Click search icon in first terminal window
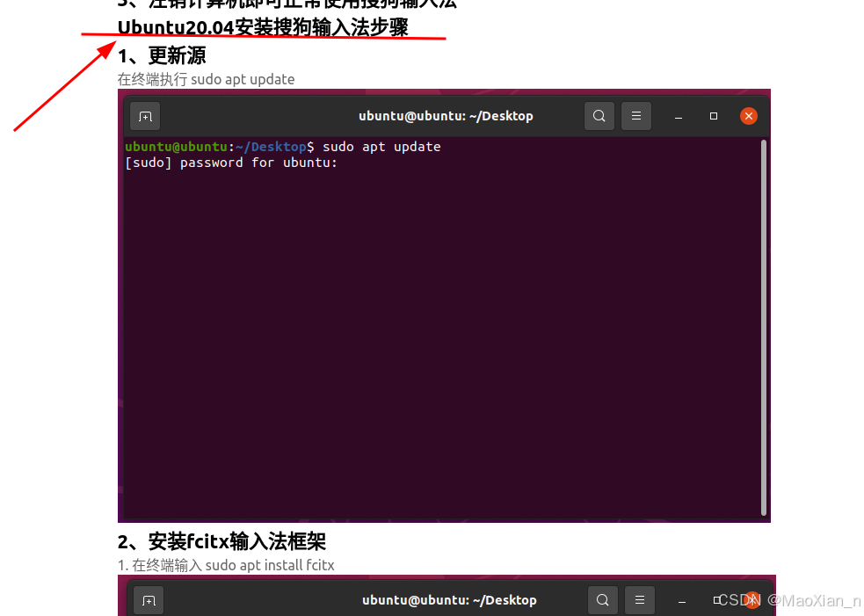The image size is (864, 616). (x=599, y=116)
